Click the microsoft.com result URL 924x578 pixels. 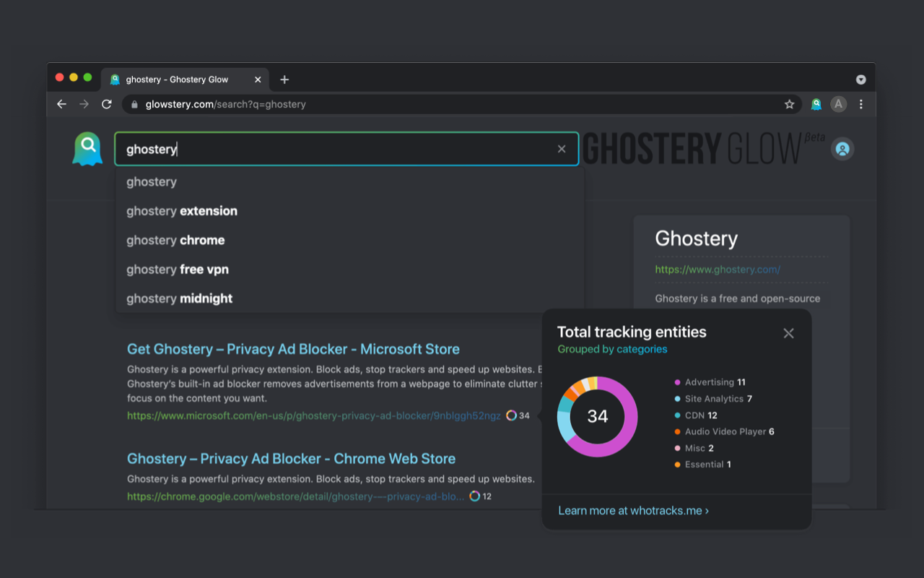tap(314, 415)
